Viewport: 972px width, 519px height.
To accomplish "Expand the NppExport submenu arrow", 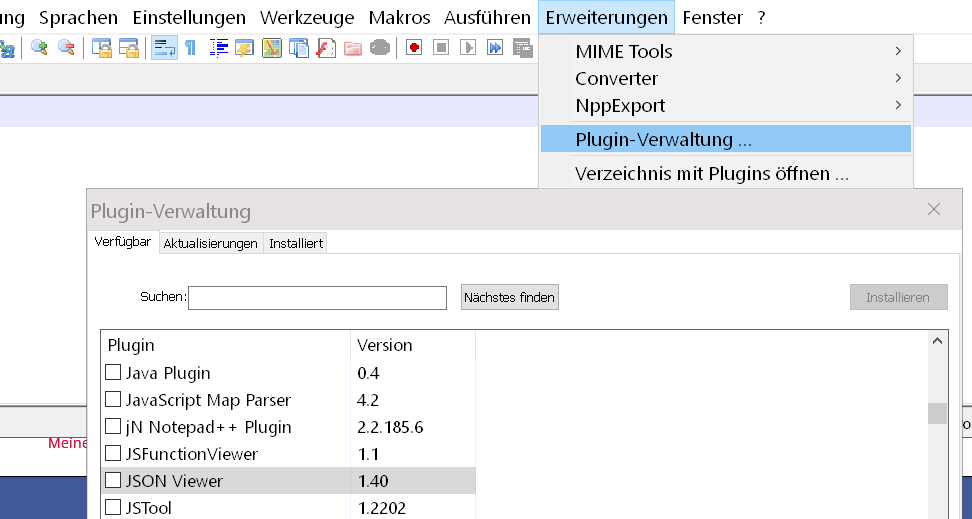I will point(898,105).
